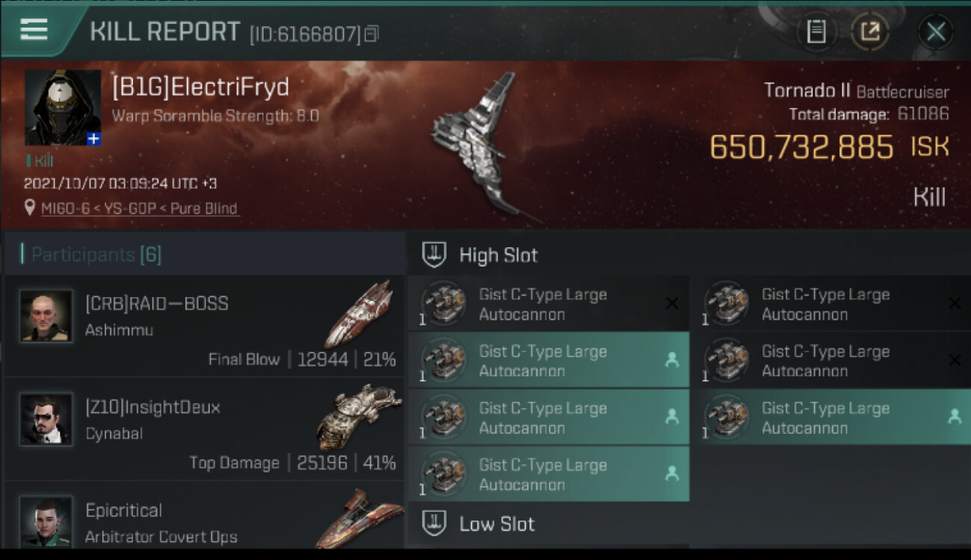Open InsightDeux Cynabal participant entry

point(205,429)
